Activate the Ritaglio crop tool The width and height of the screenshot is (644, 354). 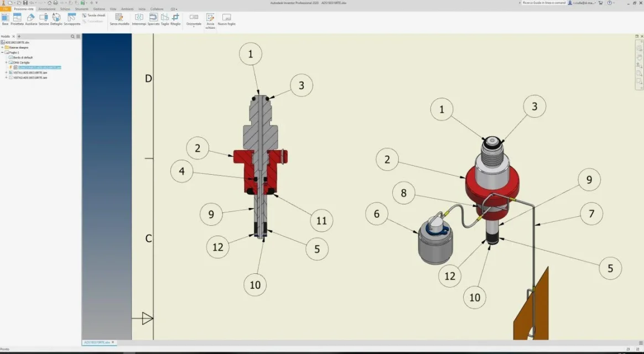click(175, 19)
